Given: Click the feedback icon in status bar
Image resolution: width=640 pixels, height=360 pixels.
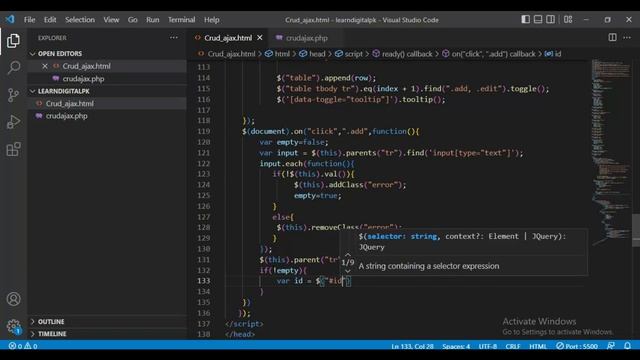Looking at the screenshot, I should coord(611,346).
